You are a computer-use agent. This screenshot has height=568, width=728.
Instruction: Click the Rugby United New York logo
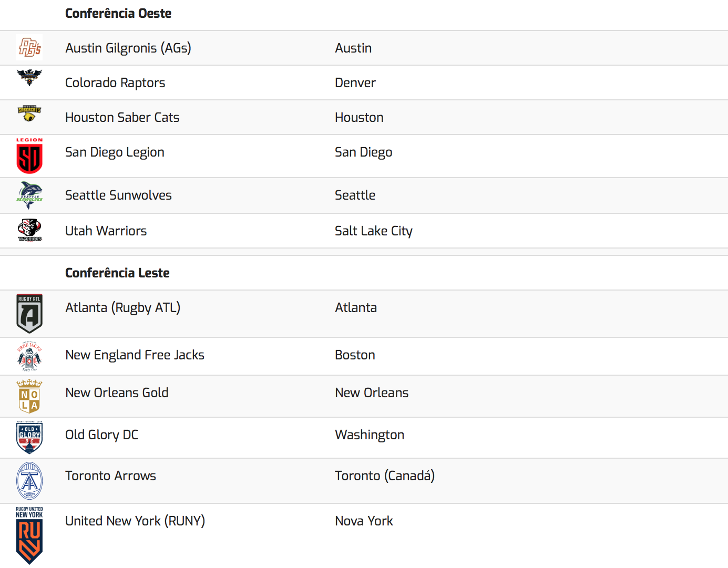29,536
